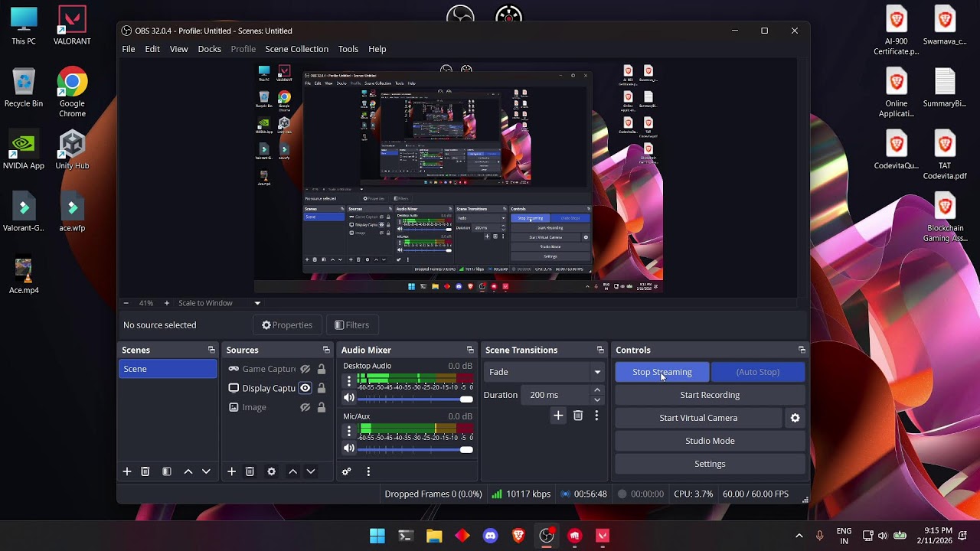This screenshot has width=980, height=551.
Task: Move source down in the Sources dock
Action: [x=311, y=471]
